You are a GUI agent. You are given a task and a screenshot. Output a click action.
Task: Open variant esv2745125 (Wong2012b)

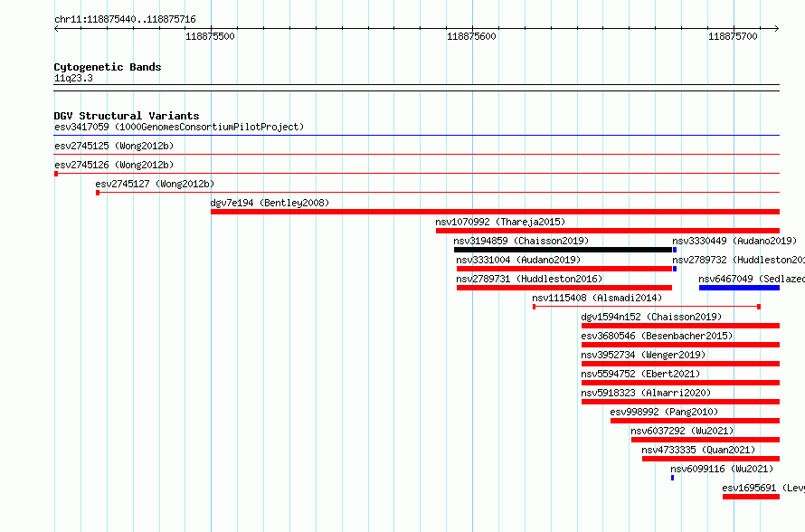(x=114, y=146)
